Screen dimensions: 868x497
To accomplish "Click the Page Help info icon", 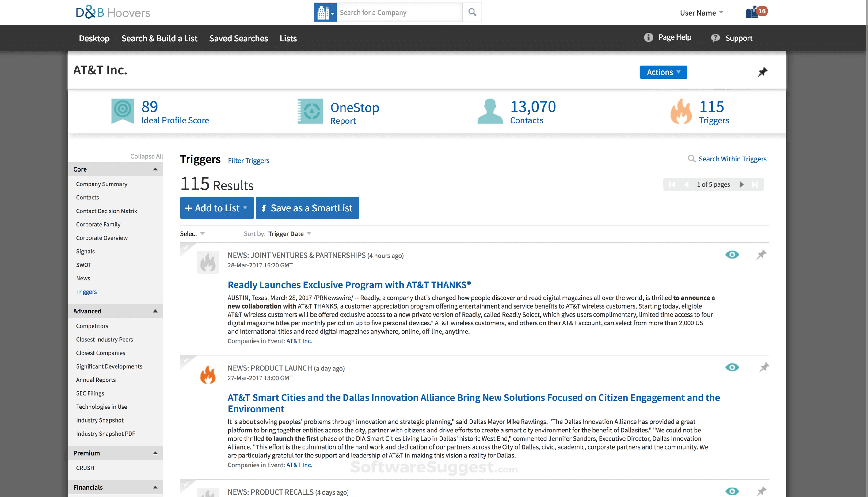I will coord(648,38).
